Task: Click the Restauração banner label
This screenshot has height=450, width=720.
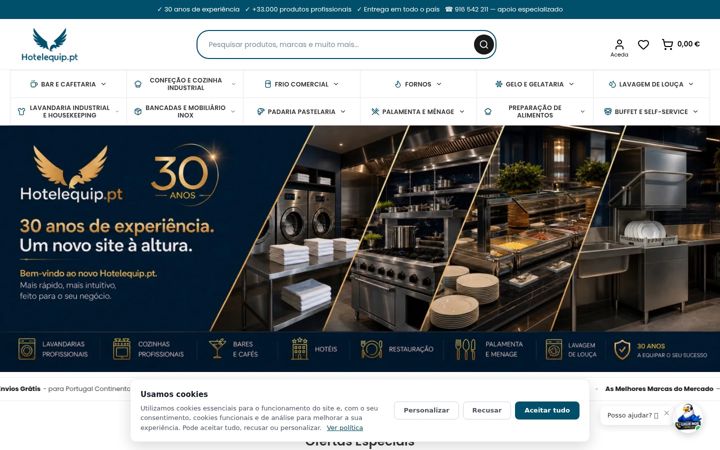Action: click(x=411, y=349)
